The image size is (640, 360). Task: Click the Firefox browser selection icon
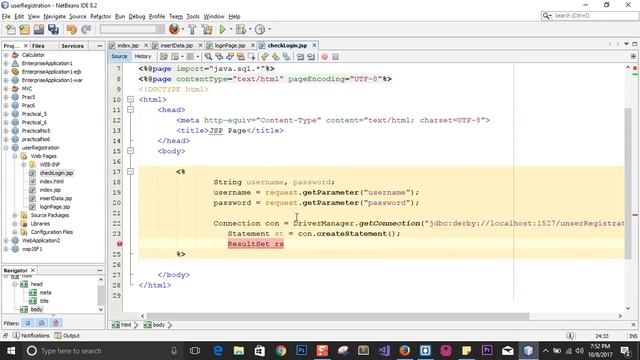(174, 29)
